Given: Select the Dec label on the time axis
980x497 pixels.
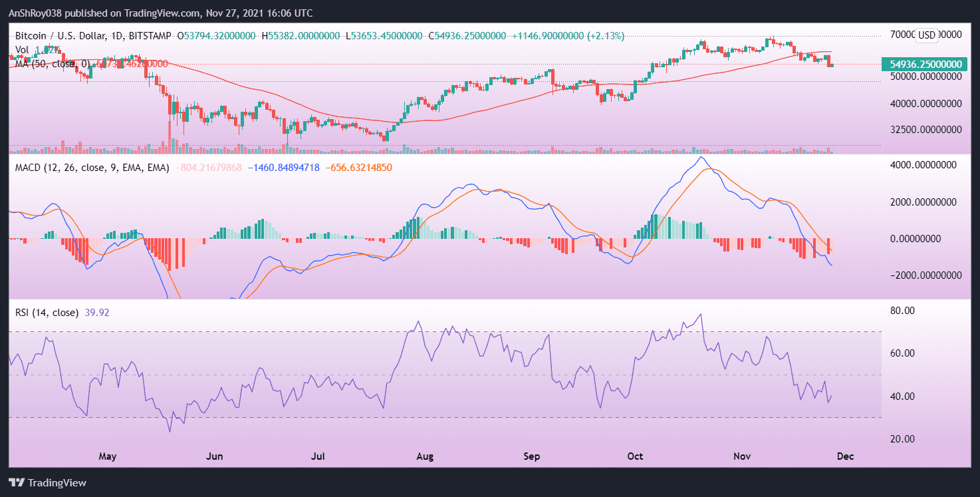Looking at the screenshot, I should [x=845, y=456].
